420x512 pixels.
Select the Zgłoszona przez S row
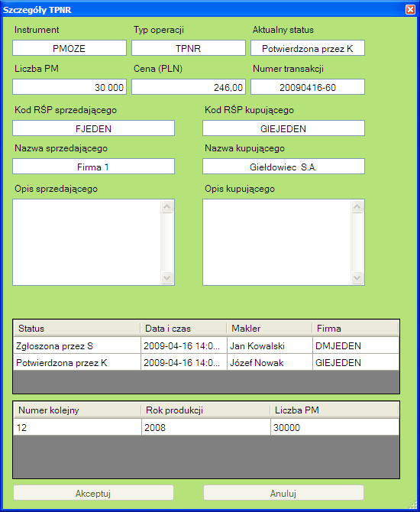coord(206,345)
